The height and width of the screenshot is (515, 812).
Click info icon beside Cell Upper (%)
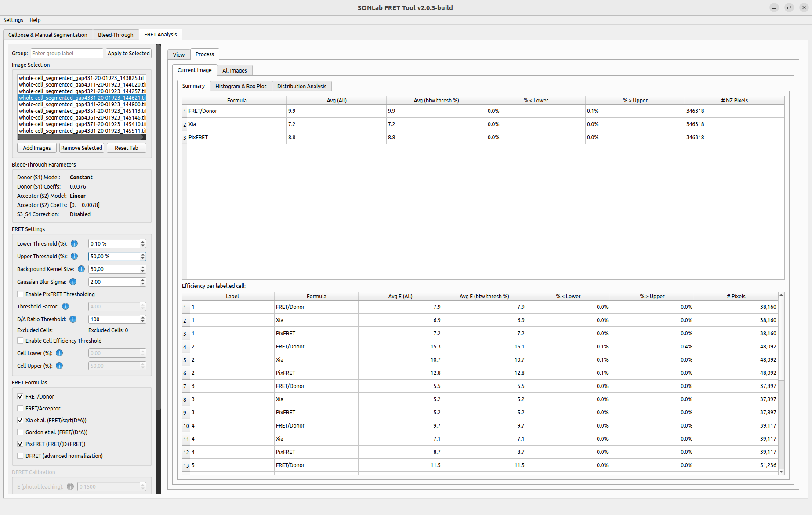(59, 366)
